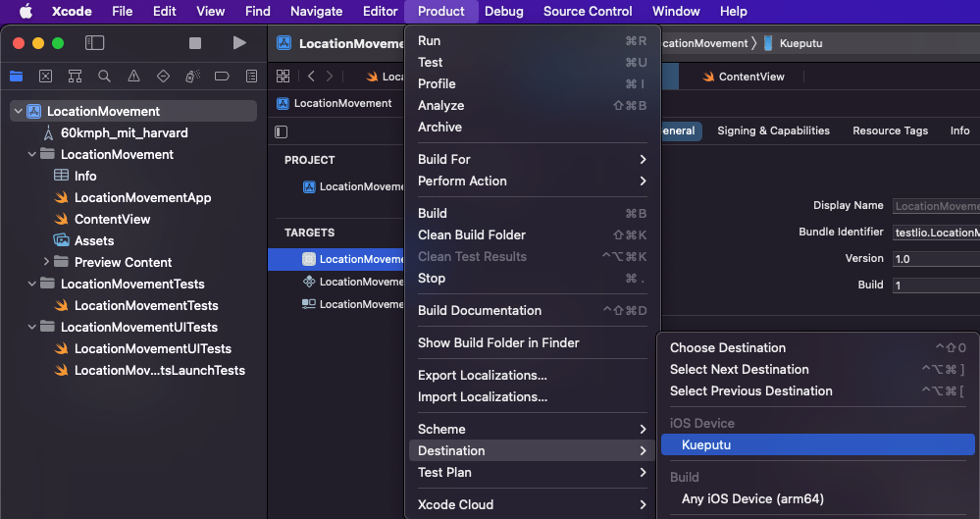This screenshot has width=980, height=519.
Task: Open the Editor menu
Action: point(380,11)
